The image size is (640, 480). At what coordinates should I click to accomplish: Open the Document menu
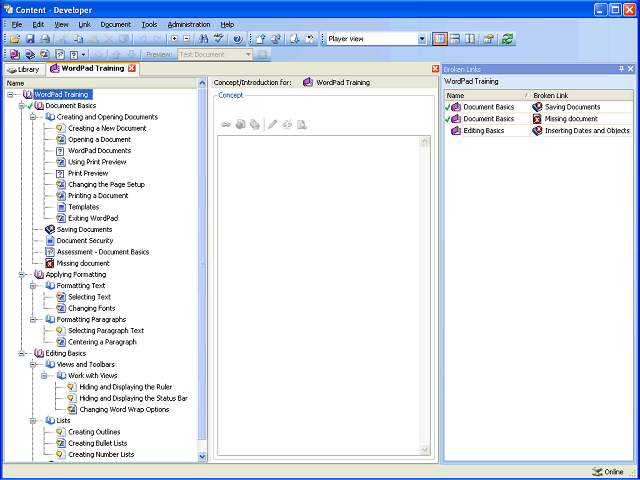116,24
